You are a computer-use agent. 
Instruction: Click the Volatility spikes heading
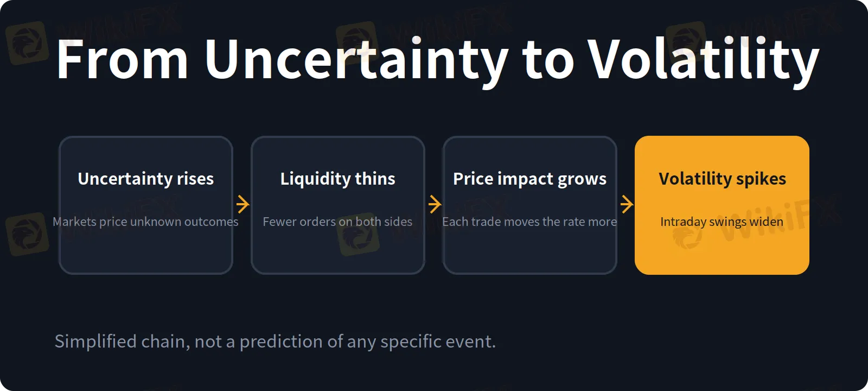coord(722,179)
